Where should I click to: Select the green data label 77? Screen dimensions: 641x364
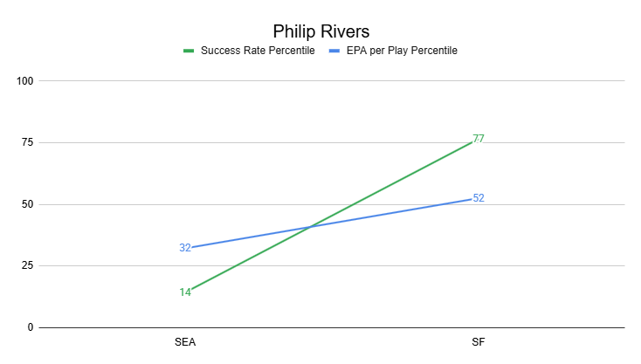pos(479,139)
